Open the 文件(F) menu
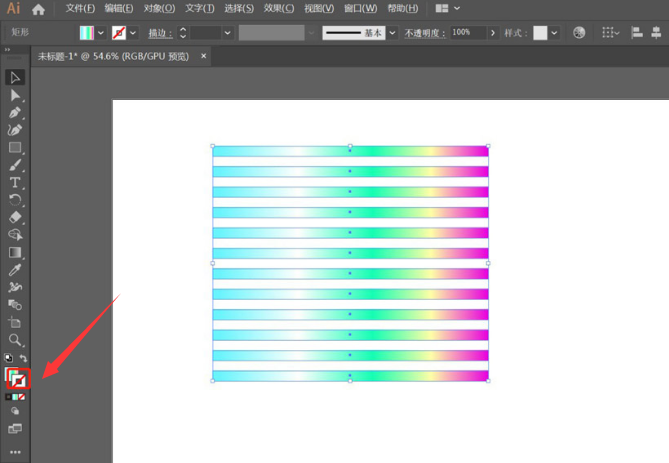 tap(79, 9)
